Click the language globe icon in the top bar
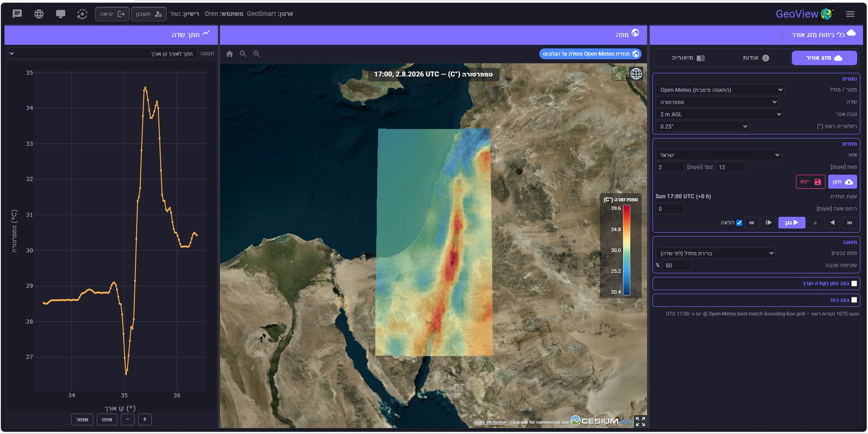The image size is (868, 434). [39, 14]
